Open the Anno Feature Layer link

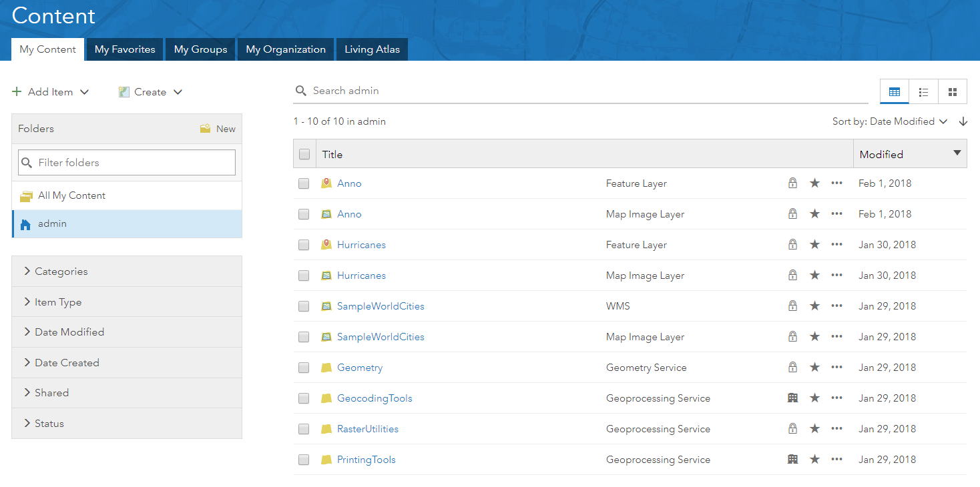(349, 183)
